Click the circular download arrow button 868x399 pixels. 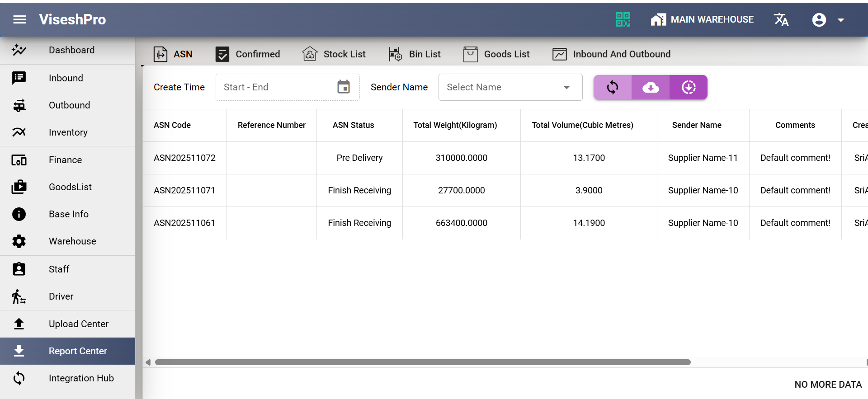coord(689,87)
